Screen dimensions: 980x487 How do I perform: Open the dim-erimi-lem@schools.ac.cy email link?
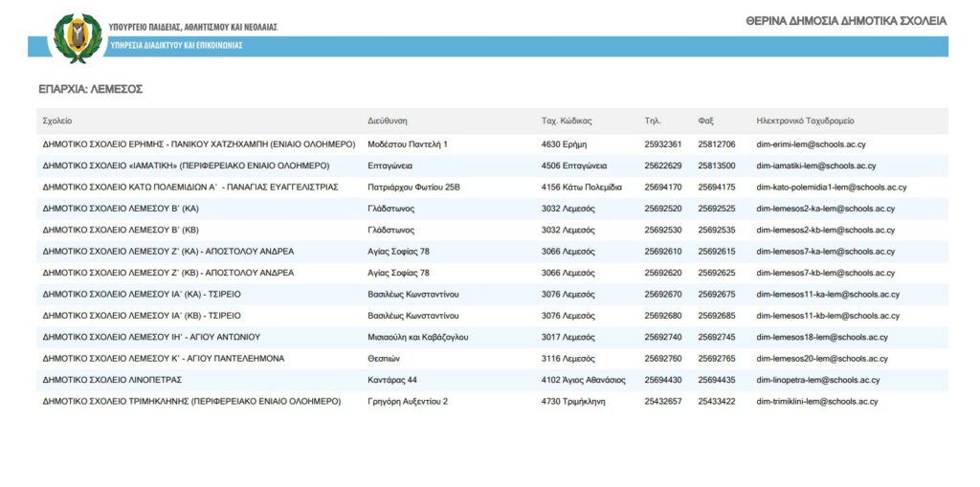coord(811,144)
